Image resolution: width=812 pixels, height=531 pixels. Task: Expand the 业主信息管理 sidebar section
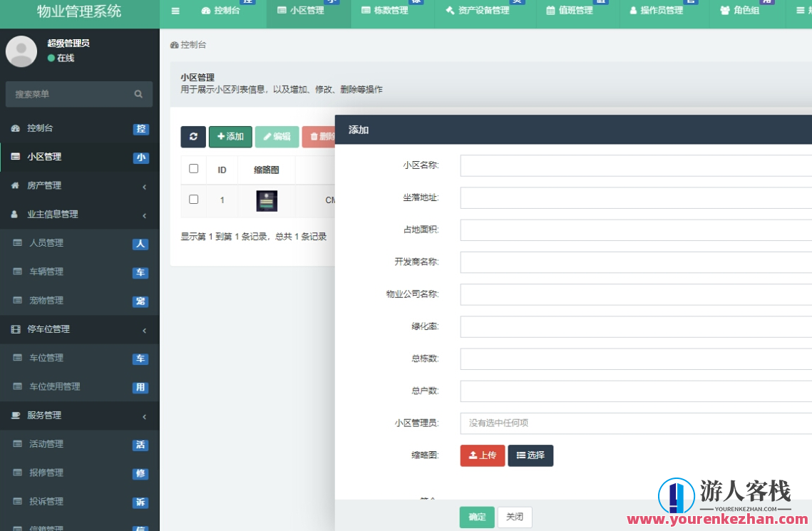point(78,214)
